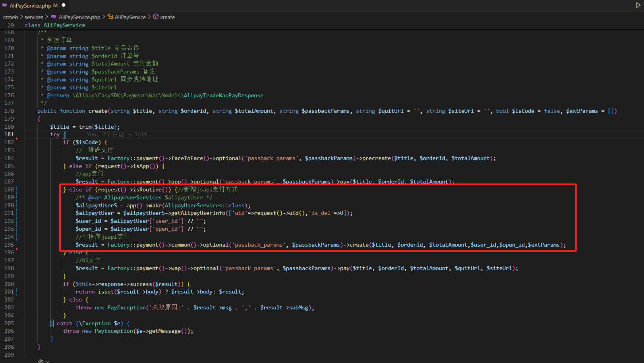
Task: Select the AliPayService.php editor tab
Action: 34,6
